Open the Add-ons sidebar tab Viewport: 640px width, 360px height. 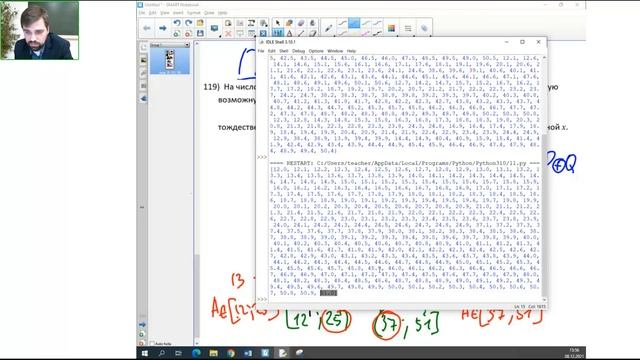tap(143, 98)
